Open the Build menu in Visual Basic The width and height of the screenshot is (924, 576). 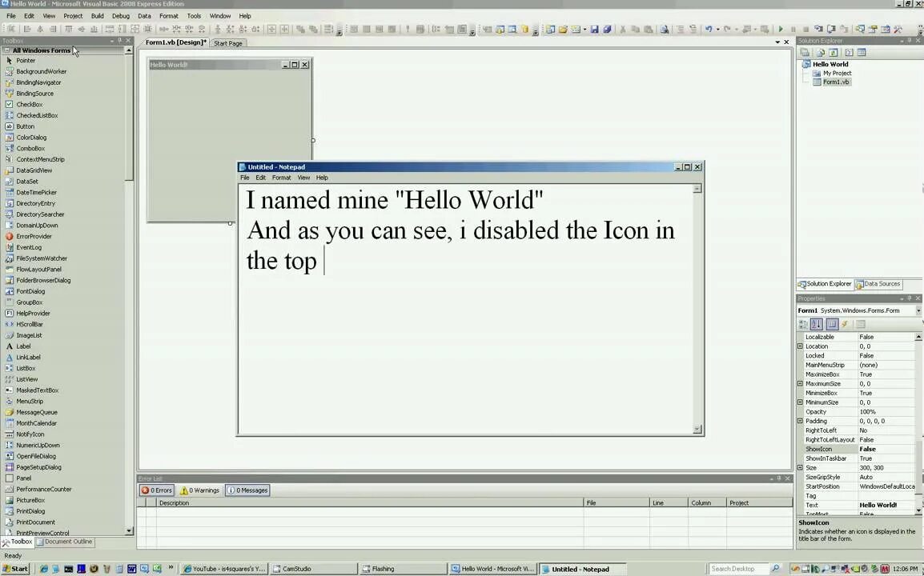pyautogui.click(x=97, y=16)
